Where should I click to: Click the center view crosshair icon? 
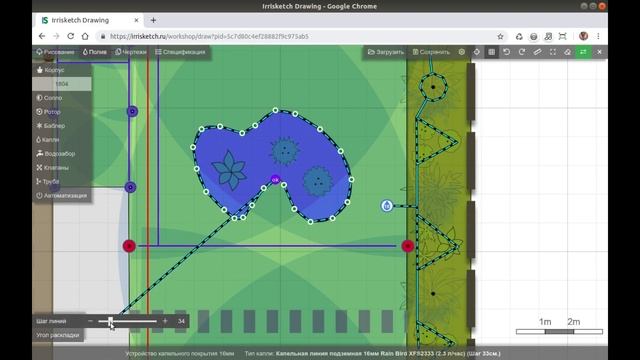click(x=477, y=52)
